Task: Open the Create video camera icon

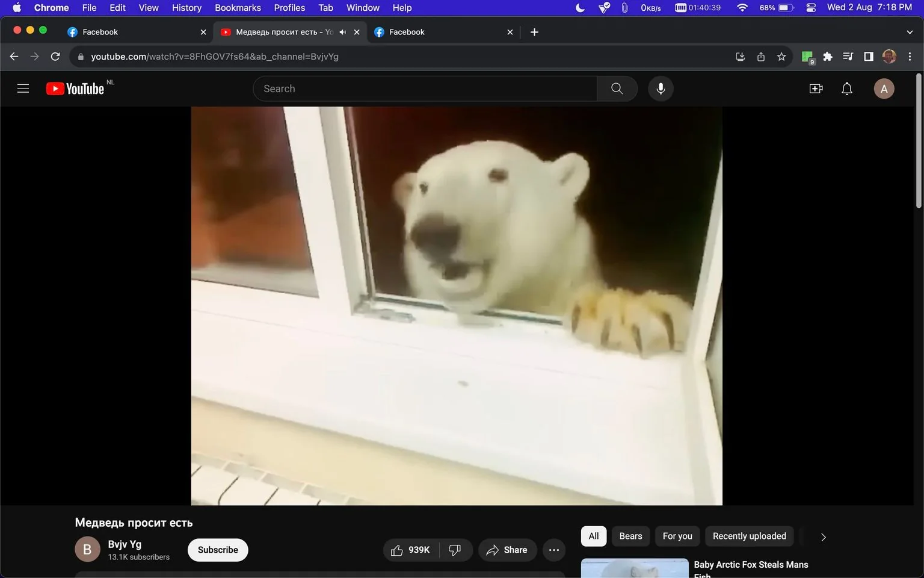Action: (x=816, y=89)
